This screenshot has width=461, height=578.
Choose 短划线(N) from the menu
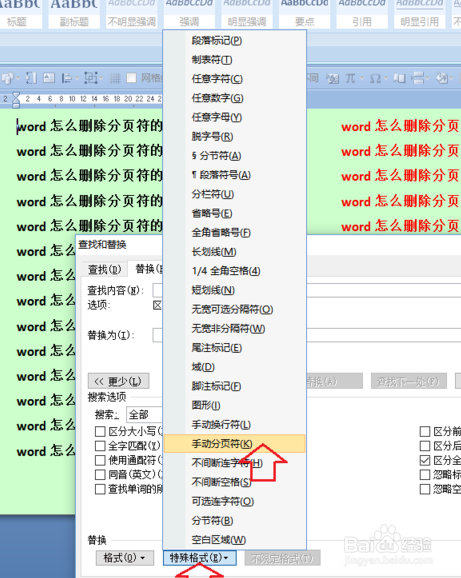[235, 290]
